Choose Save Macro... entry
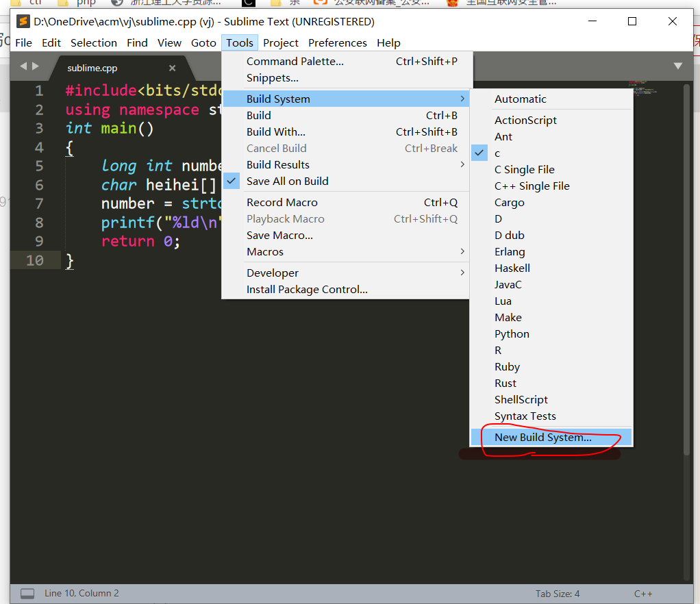Image resolution: width=700 pixels, height=604 pixels. pyautogui.click(x=345, y=236)
